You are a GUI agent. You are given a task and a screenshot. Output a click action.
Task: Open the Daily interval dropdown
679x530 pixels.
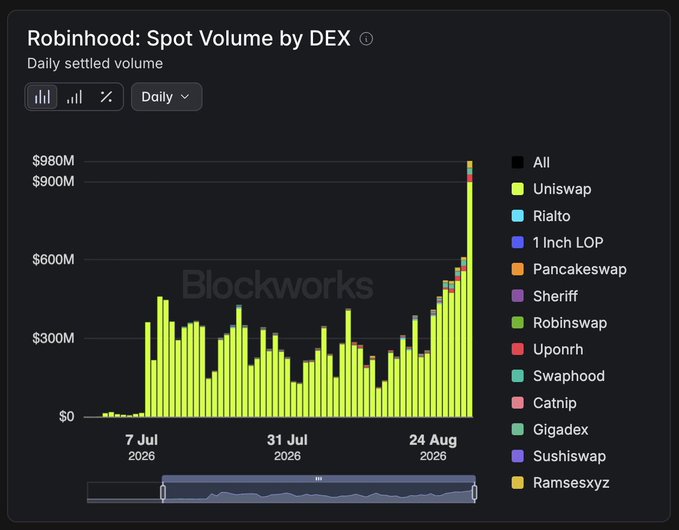(166, 97)
